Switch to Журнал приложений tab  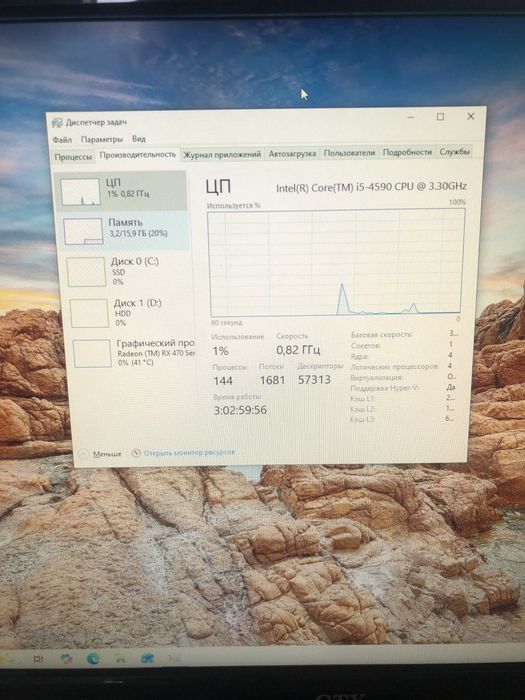(222, 154)
